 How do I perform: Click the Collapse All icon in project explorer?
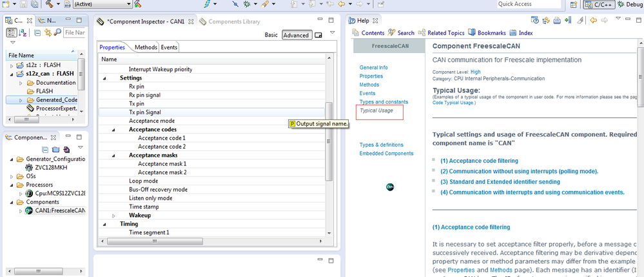click(x=37, y=32)
